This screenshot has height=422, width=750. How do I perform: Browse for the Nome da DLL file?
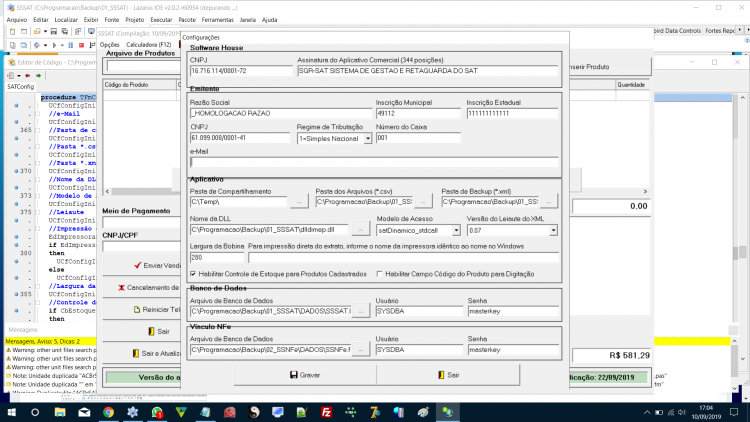point(361,229)
